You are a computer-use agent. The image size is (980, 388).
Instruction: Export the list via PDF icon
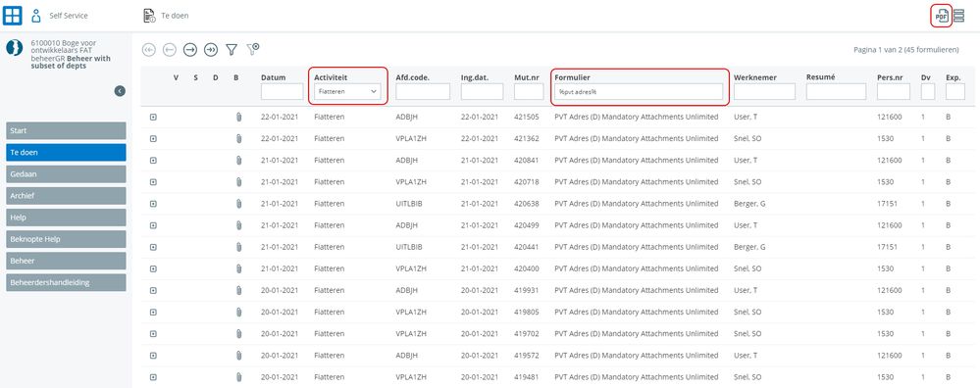click(x=941, y=17)
